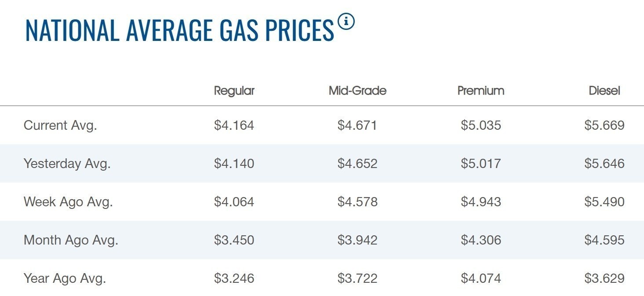Click year ago mid-grade price $3.722
644x296 pixels.
[x=357, y=278]
